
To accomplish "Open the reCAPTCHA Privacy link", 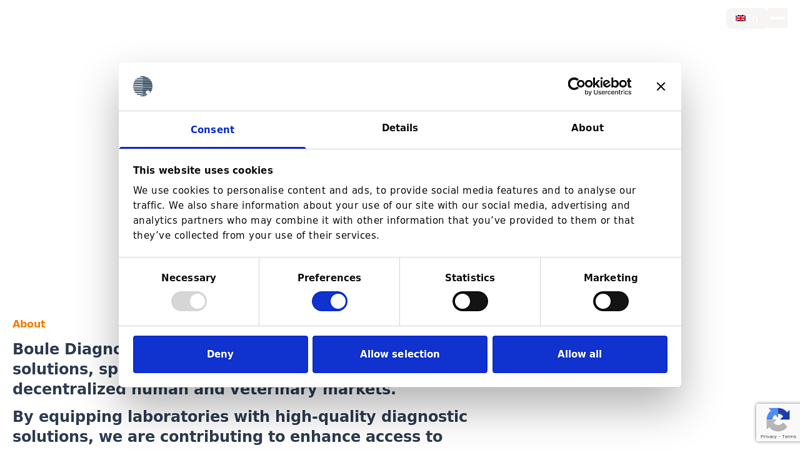I will [766, 437].
